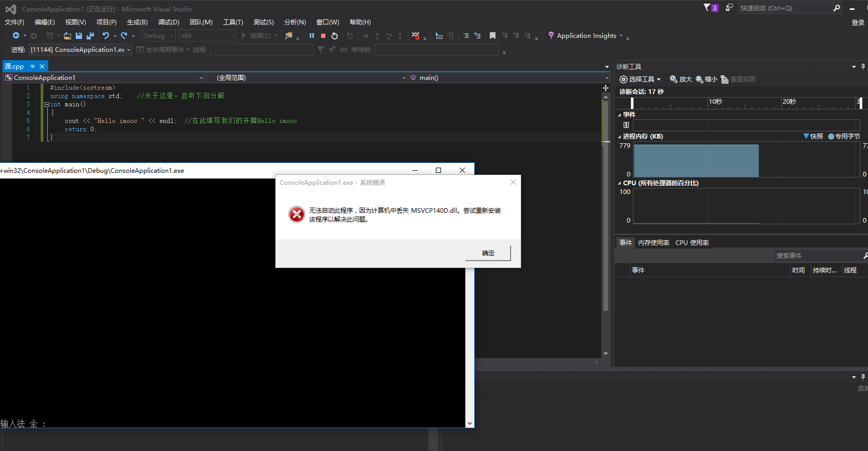This screenshot has height=451, width=868.
Task: Click the console window scroll-down arrow
Action: tap(470, 423)
